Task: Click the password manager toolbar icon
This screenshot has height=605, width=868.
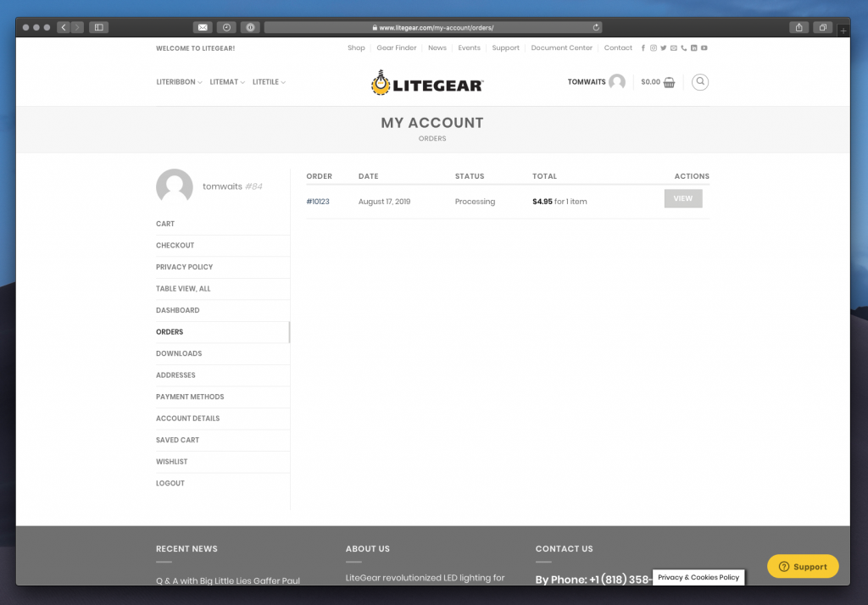Action: click(x=250, y=27)
